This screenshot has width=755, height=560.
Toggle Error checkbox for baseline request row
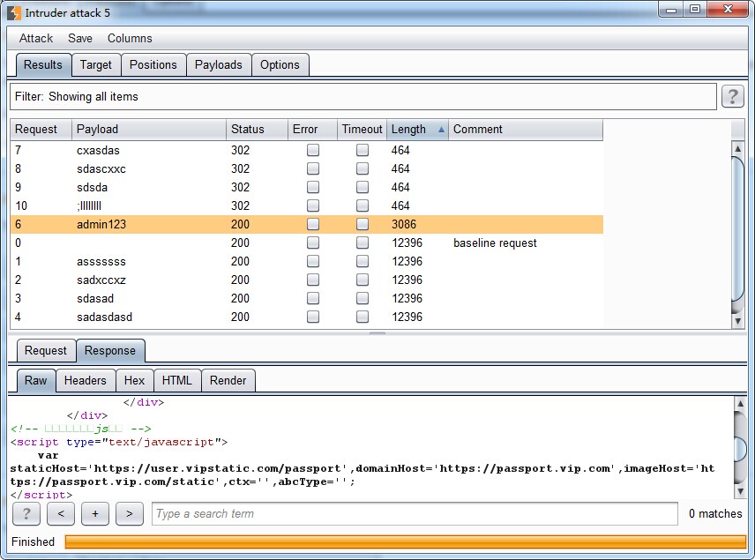coord(313,243)
